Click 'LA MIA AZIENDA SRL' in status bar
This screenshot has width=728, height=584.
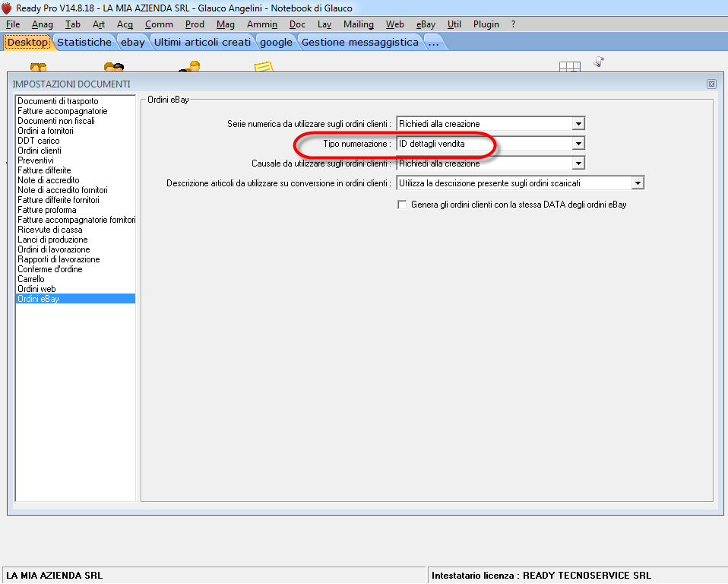(54, 575)
